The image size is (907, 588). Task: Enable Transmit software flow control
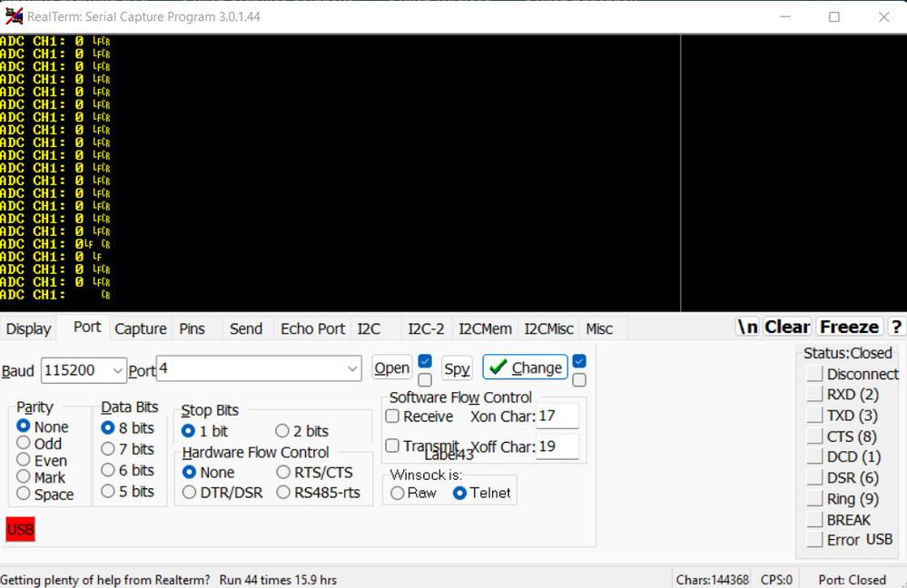coord(422,446)
